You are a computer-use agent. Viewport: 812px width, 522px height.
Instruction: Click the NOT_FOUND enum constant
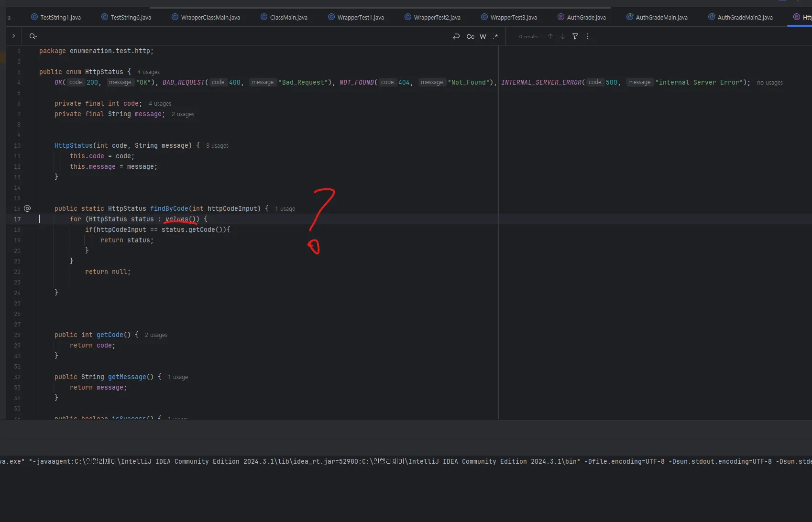pos(357,82)
